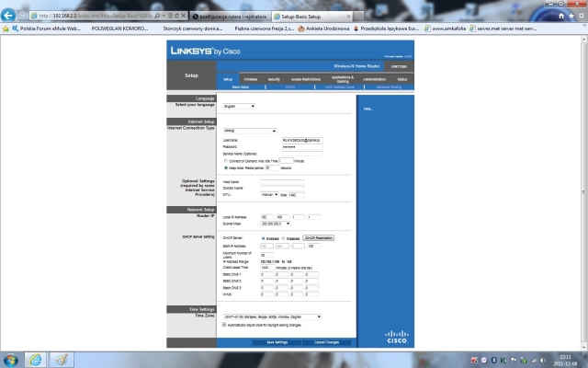Open Storczyk czerwony donica bookmark
This screenshot has width=588, height=368.
point(193,29)
